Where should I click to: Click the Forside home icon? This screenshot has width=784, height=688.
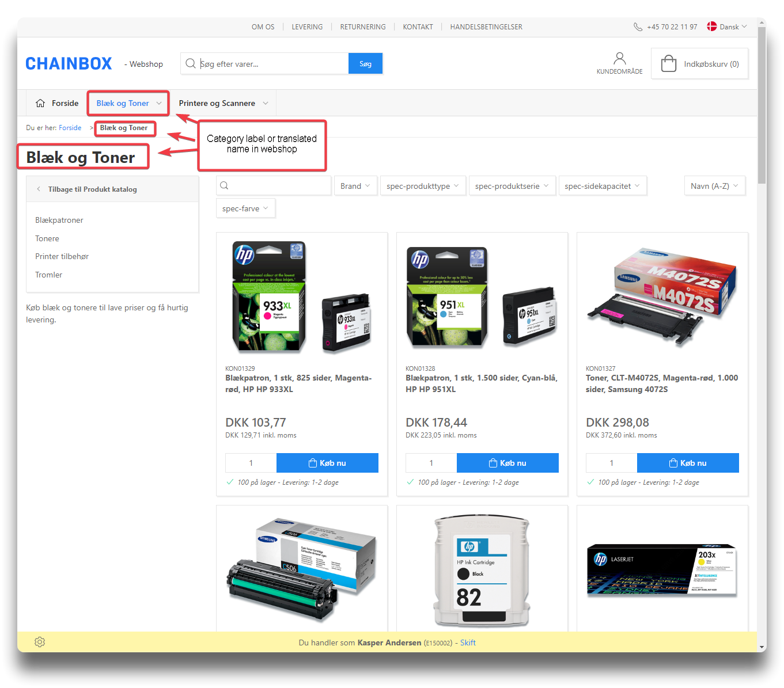[x=40, y=103]
